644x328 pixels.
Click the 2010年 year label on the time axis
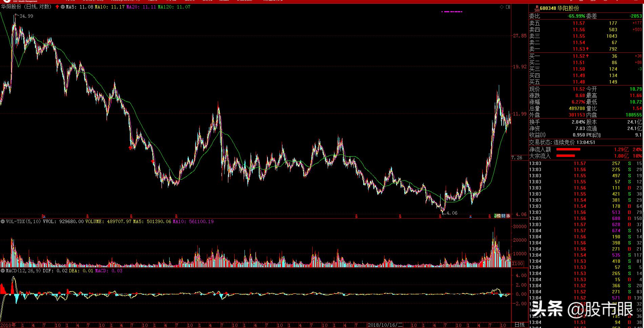8,325
